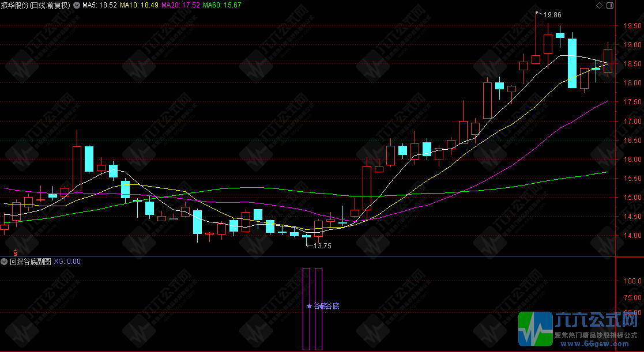The height and width of the screenshot is (352, 644).
Task: Click the 回探谷底副图 indicator title
Action: (31, 262)
